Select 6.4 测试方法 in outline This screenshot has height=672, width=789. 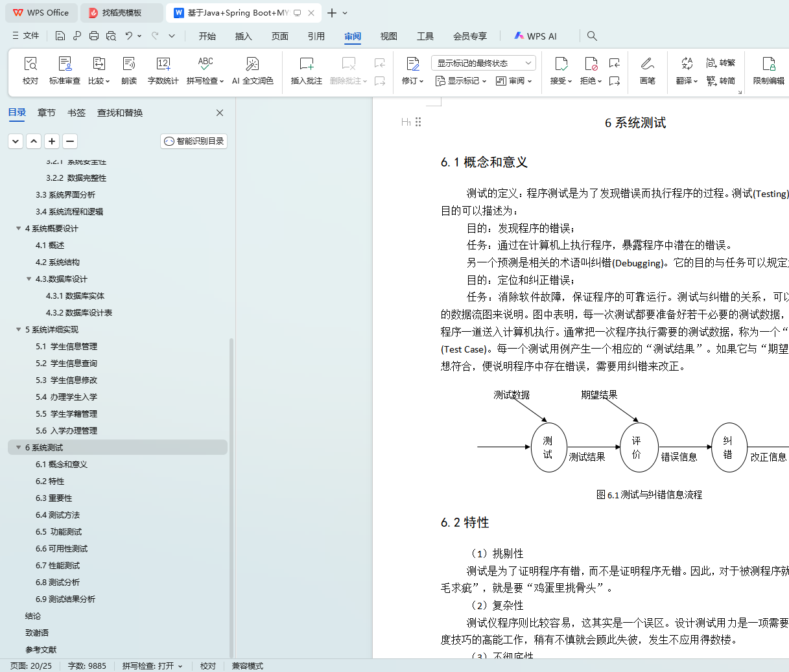(58, 515)
